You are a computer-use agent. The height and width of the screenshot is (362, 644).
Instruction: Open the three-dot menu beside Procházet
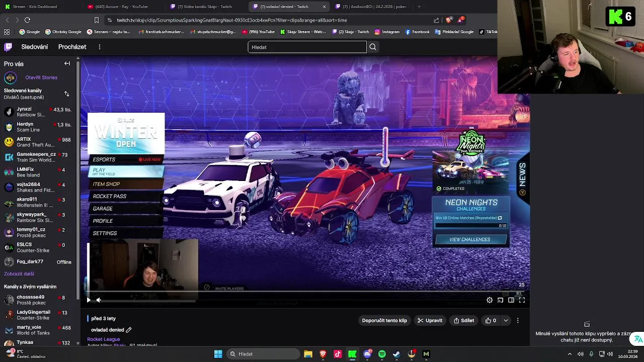point(99,47)
